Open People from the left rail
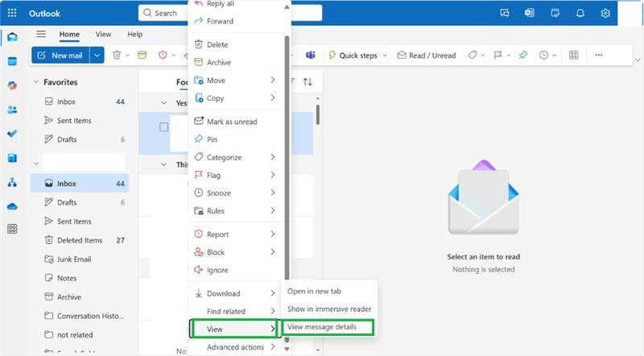644x356 pixels. coord(12,110)
